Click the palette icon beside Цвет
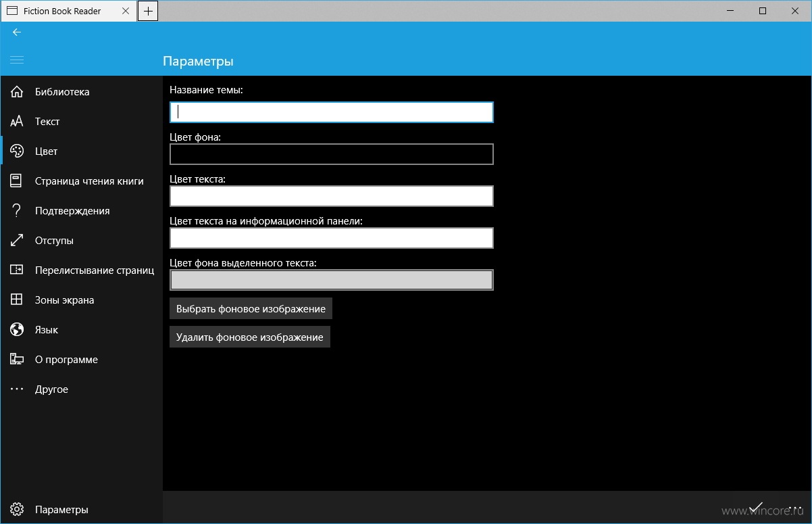Viewport: 812px width, 524px height. click(x=17, y=151)
